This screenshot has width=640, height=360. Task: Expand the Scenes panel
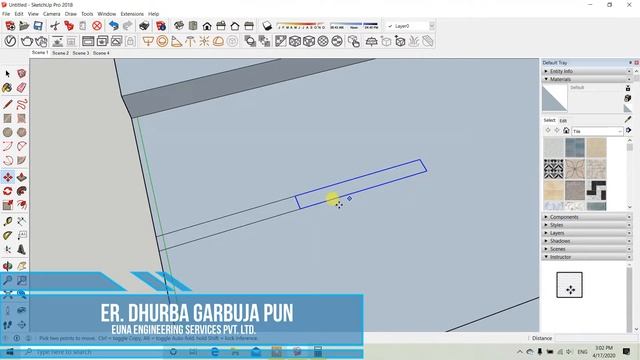(587, 249)
